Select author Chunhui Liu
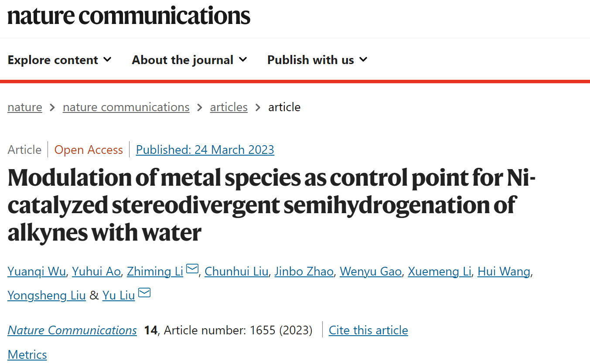This screenshot has width=590, height=364. [x=236, y=271]
